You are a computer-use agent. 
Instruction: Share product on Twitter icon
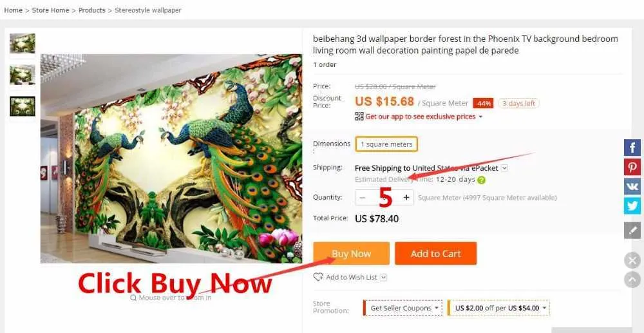click(x=632, y=205)
